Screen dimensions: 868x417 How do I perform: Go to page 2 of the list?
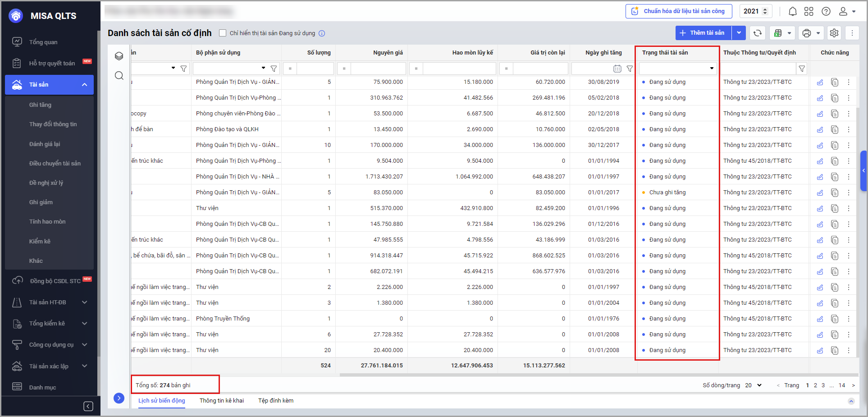point(815,385)
